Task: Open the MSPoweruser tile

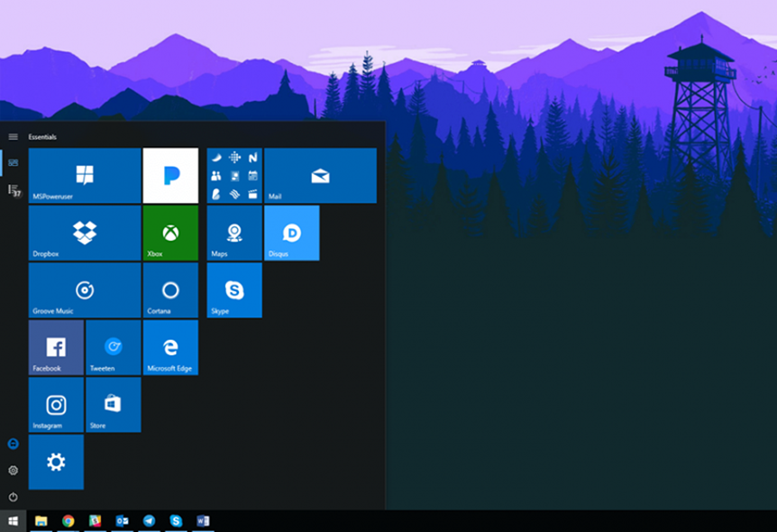Action: 85,176
